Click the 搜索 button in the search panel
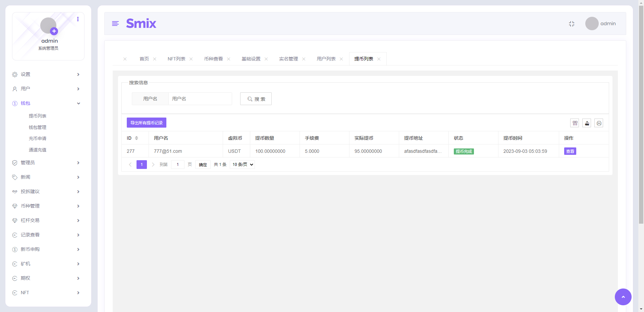 [256, 99]
